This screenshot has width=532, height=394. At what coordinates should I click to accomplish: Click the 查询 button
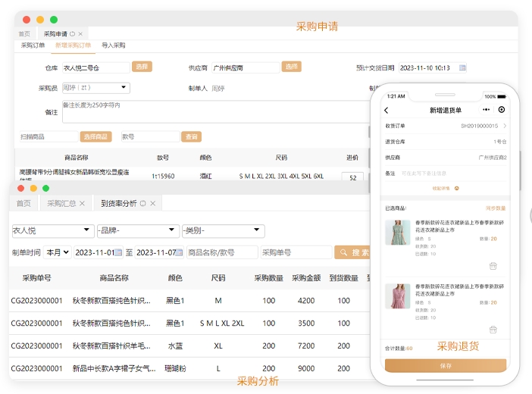[192, 136]
